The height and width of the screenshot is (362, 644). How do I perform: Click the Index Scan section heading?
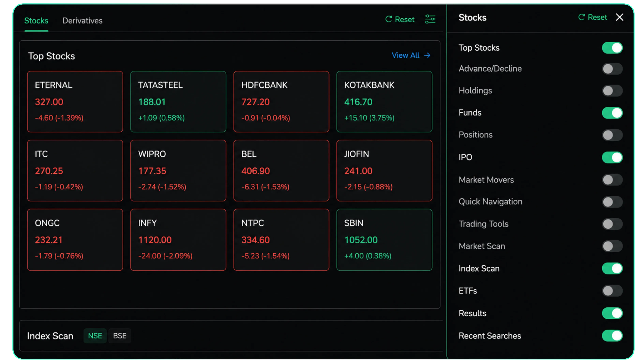point(50,336)
